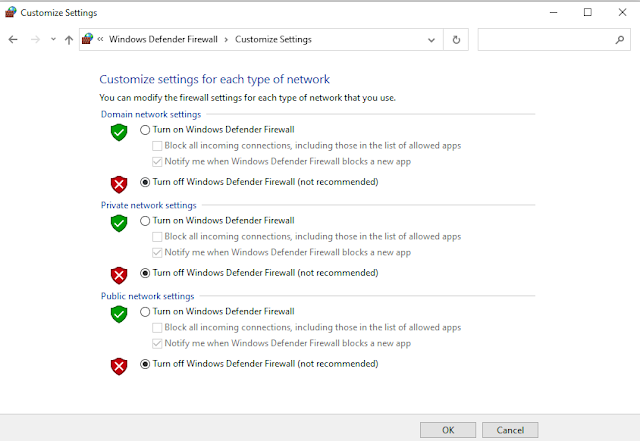Open the breadcrumb double-chevron menu

pyautogui.click(x=100, y=39)
